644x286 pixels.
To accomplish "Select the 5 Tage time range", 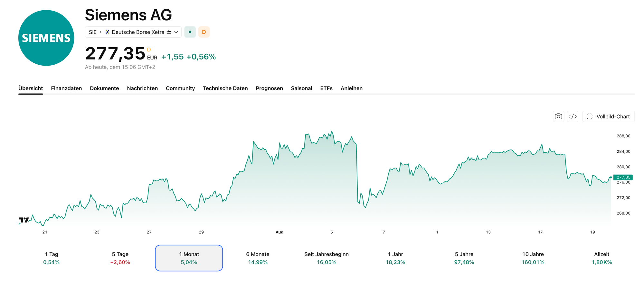I will (120, 258).
